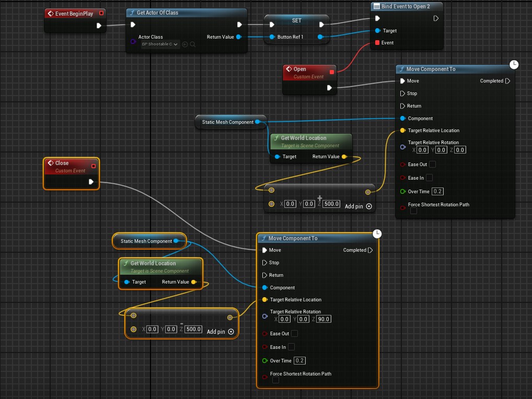This screenshot has height=399, width=532.
Task: Select the Bind Event to Open 2 node header
Action: click(406, 6)
